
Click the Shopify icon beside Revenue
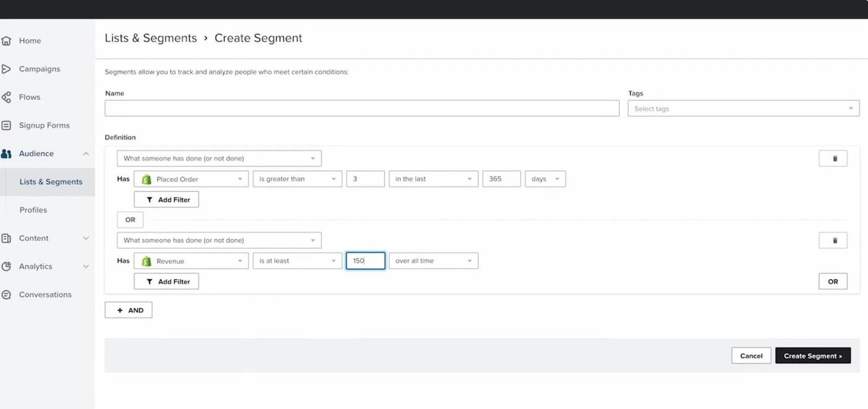pos(146,261)
